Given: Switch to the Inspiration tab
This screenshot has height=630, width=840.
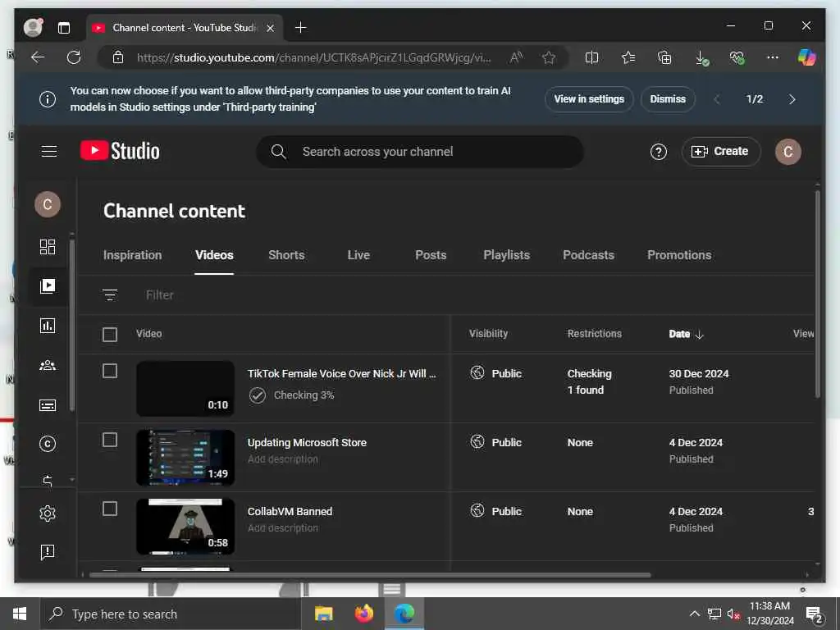Looking at the screenshot, I should 132,255.
